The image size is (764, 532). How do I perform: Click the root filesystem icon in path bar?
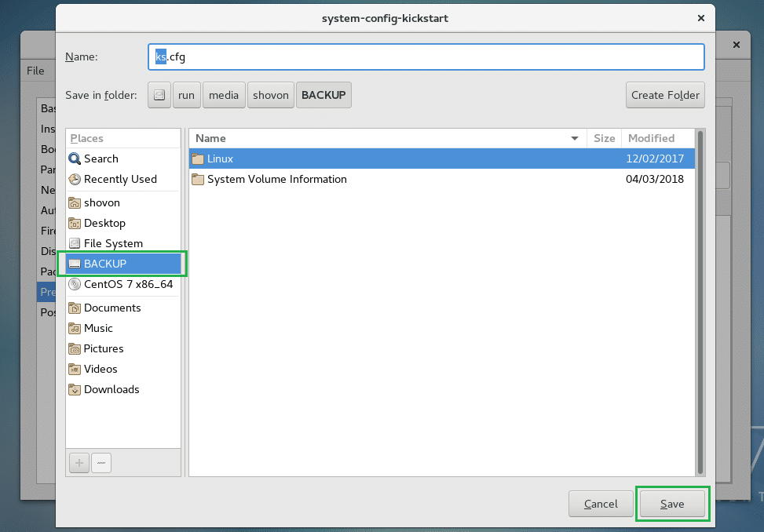[159, 95]
